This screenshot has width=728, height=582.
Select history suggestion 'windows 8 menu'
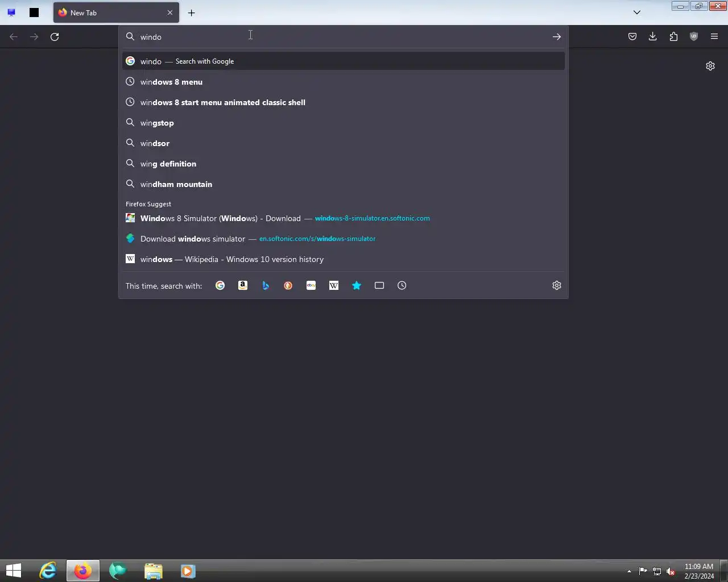pos(344,82)
